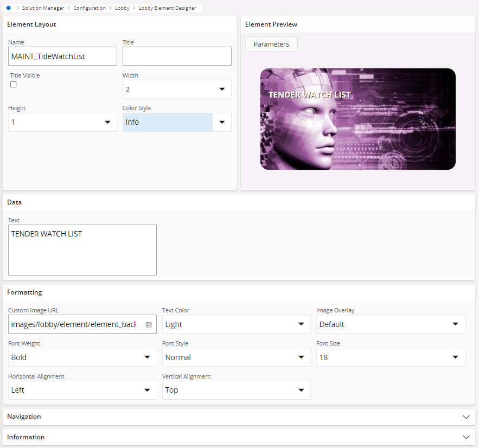Toggle the Title Visible checkbox
This screenshot has height=448, width=479.
point(14,85)
